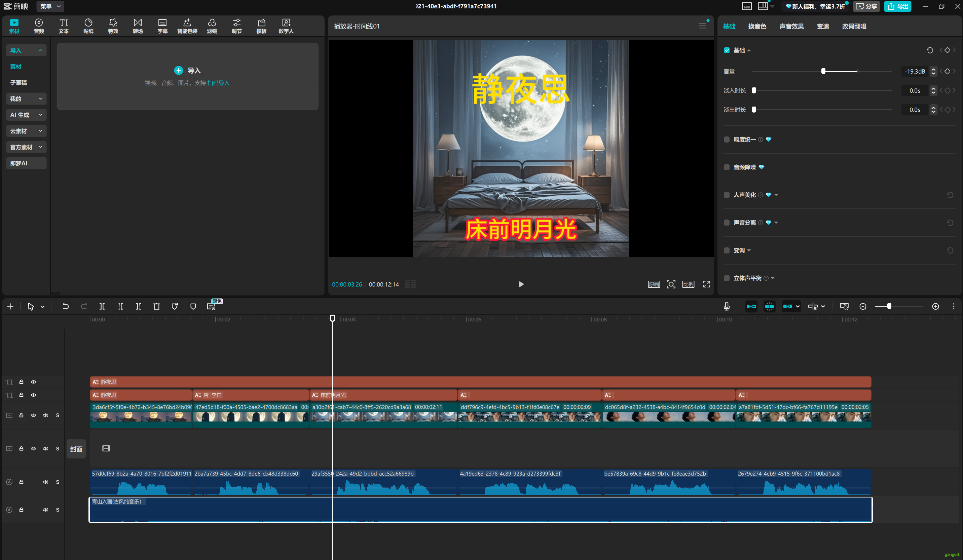The height and width of the screenshot is (560, 963).
Task: Enable the 响度统一 checkbox
Action: point(727,139)
